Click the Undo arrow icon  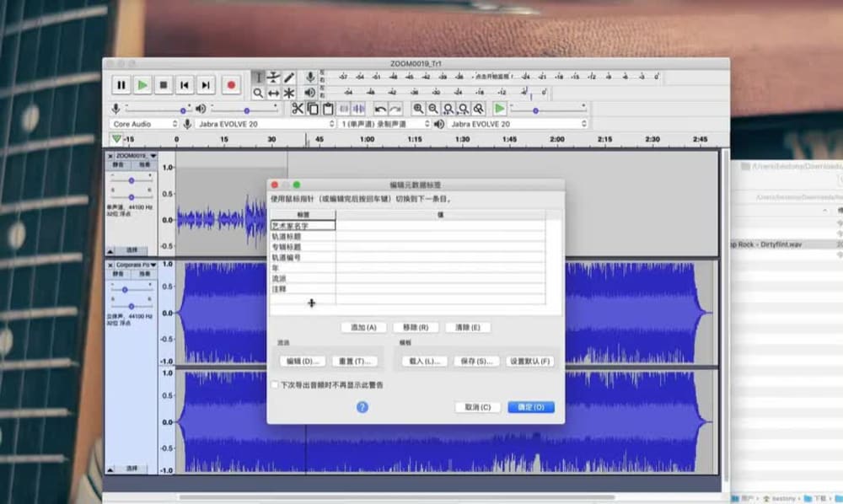pyautogui.click(x=380, y=109)
